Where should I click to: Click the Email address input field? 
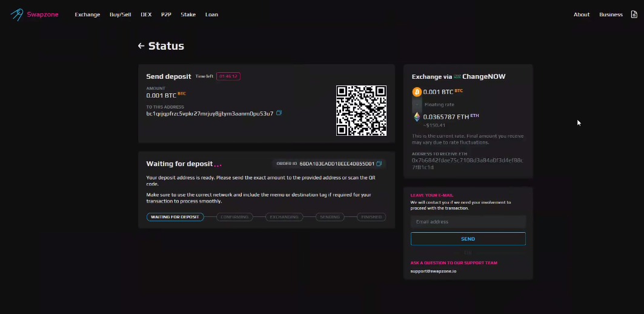468,222
